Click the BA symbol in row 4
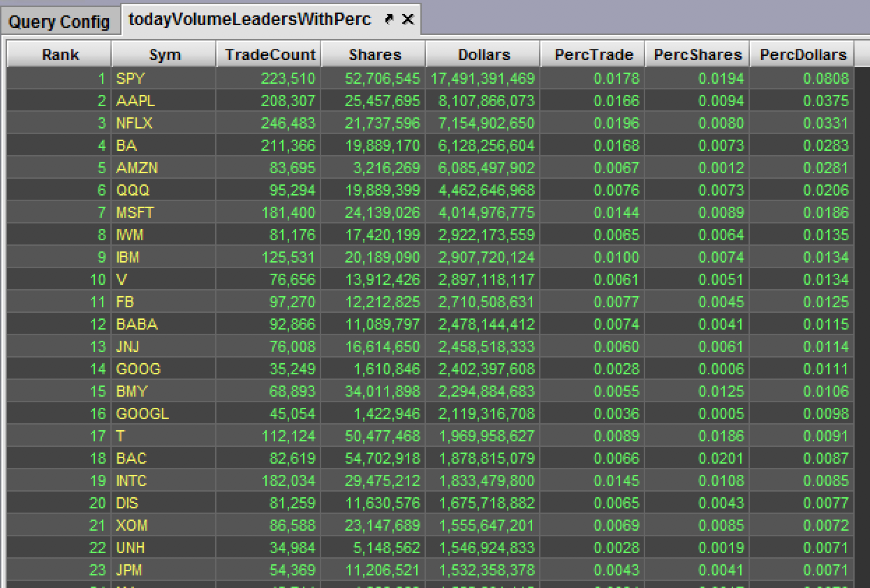This screenshot has height=588, width=870. point(164,145)
